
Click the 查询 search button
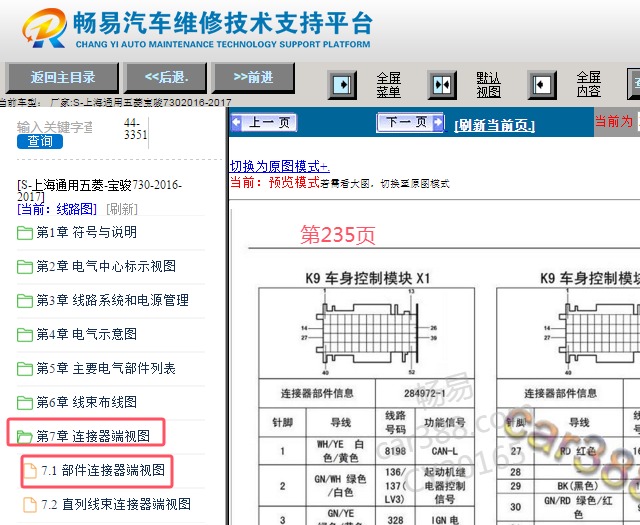tap(40, 141)
